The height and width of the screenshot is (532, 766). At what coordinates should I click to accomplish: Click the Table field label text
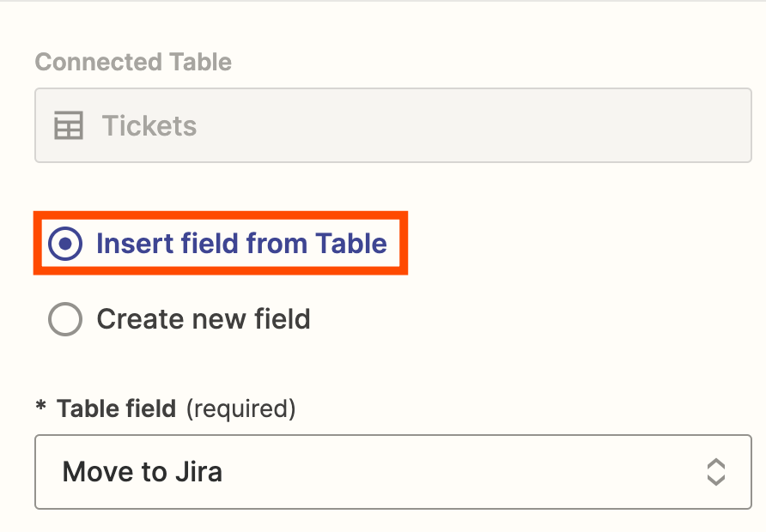click(116, 409)
